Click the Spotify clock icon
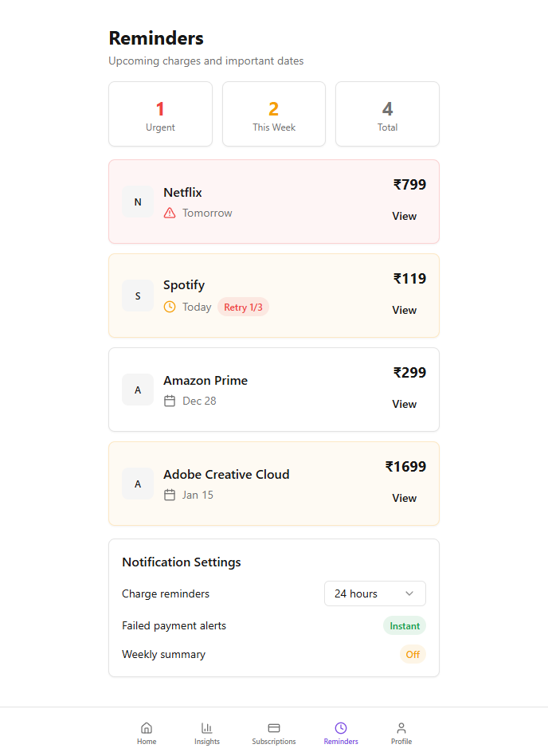Screen dimensions: 548x756 click(170, 307)
